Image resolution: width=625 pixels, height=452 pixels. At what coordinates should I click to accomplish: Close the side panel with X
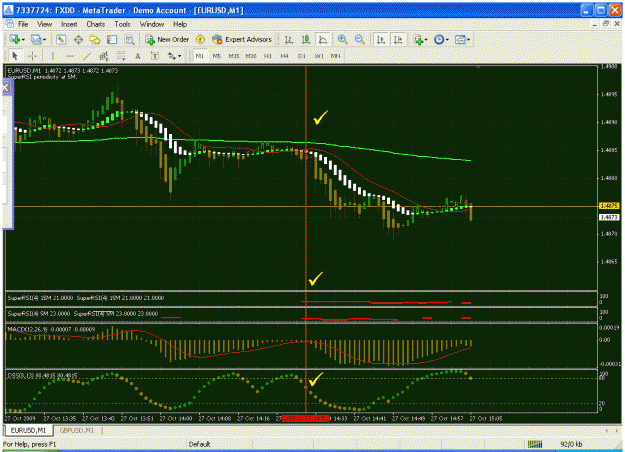tap(6, 88)
